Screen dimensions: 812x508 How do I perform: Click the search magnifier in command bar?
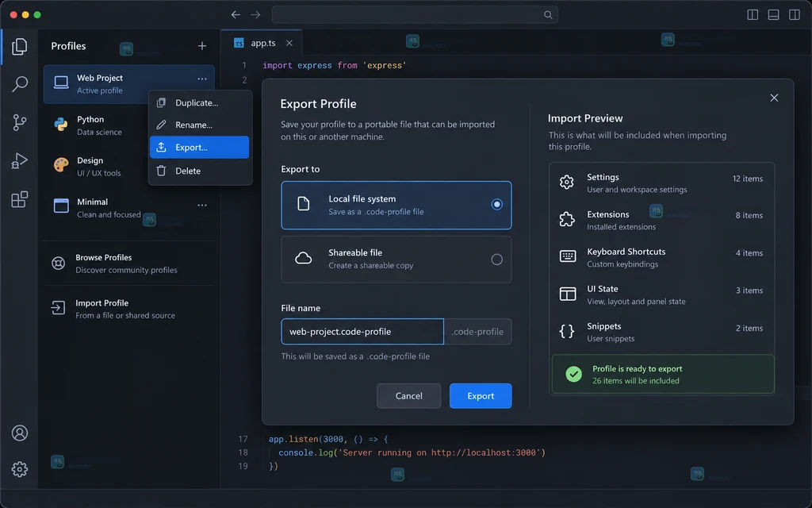tap(548, 14)
